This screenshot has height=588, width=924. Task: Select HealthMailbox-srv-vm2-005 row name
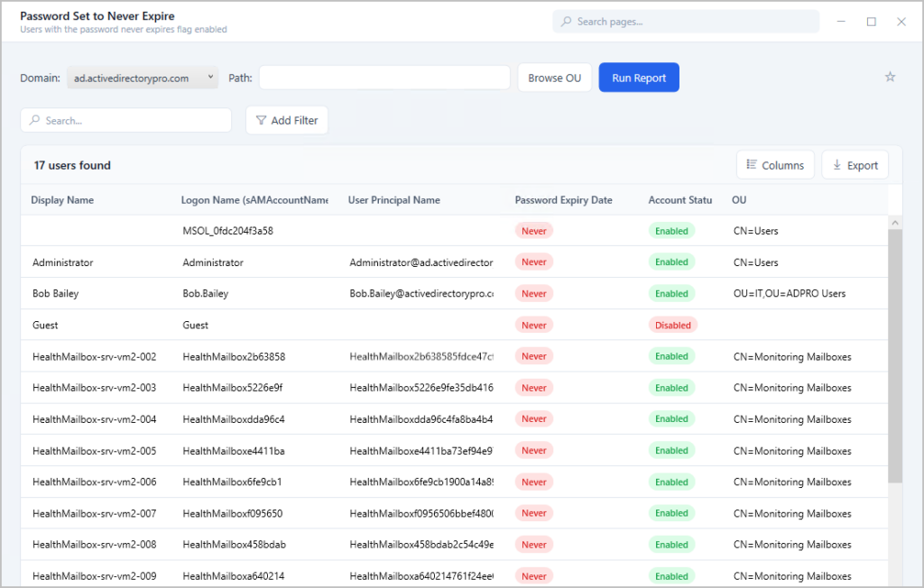coord(94,451)
